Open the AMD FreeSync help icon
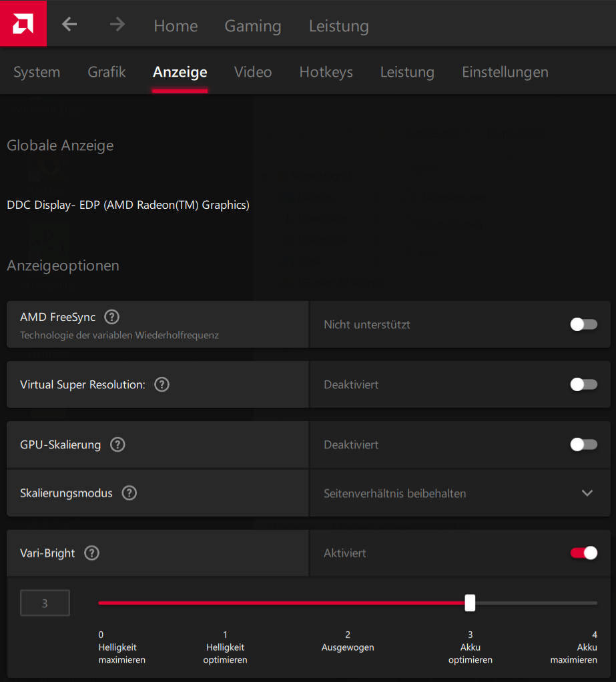Viewport: 616px width, 682px height. 112,317
